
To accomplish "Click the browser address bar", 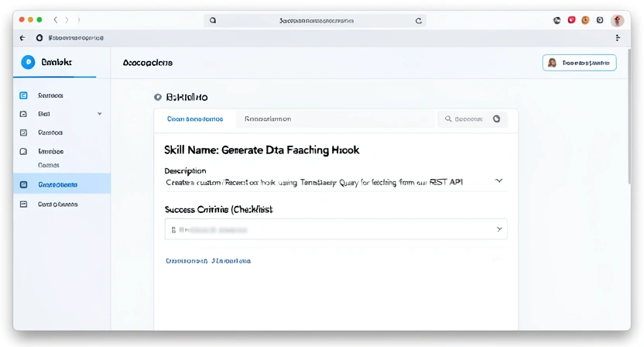I will point(315,21).
